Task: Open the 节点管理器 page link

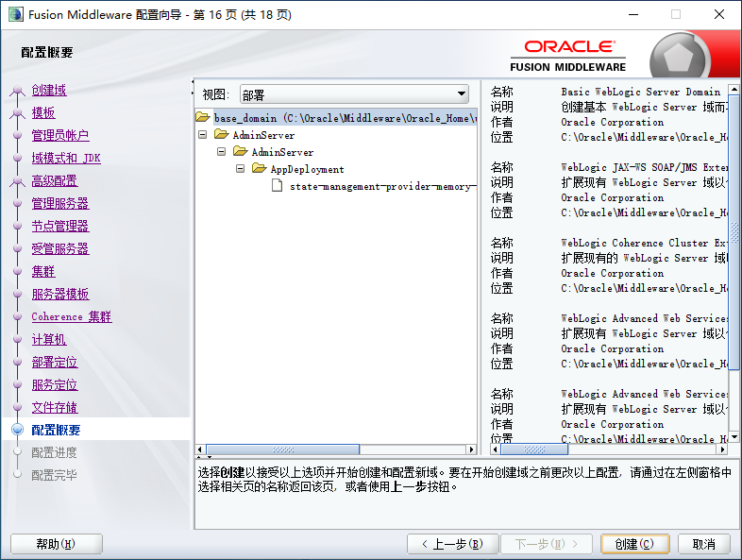Action: coord(60,227)
